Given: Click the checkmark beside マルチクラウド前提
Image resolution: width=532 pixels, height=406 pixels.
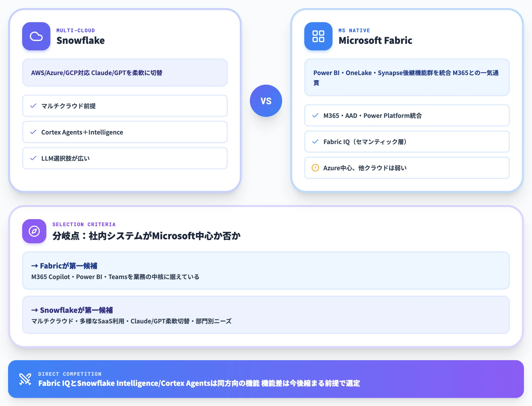Looking at the screenshot, I should 33,106.
